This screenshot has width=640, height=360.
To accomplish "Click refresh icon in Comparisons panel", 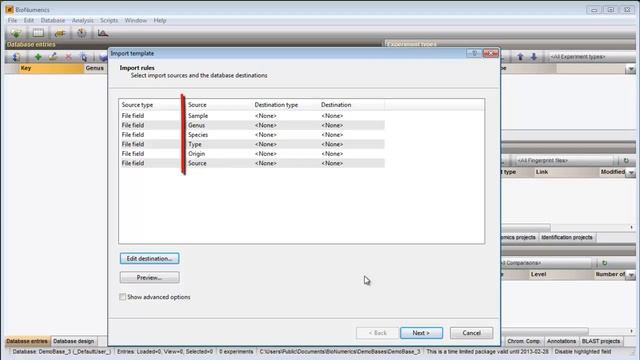I will point(604,263).
